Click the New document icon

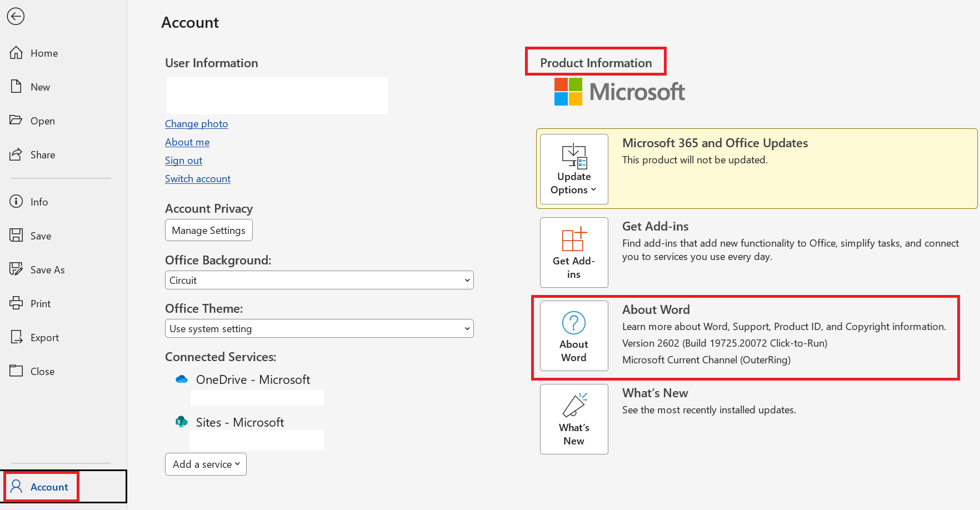coord(16,87)
